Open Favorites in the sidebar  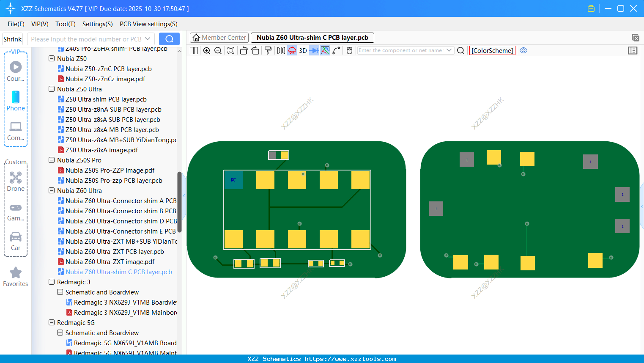16,277
